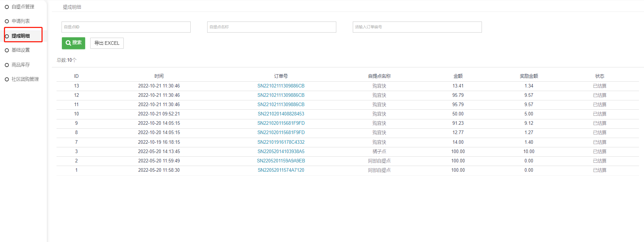Open order link SN2205201159A9A9EB
644x242 pixels.
pyautogui.click(x=281, y=161)
